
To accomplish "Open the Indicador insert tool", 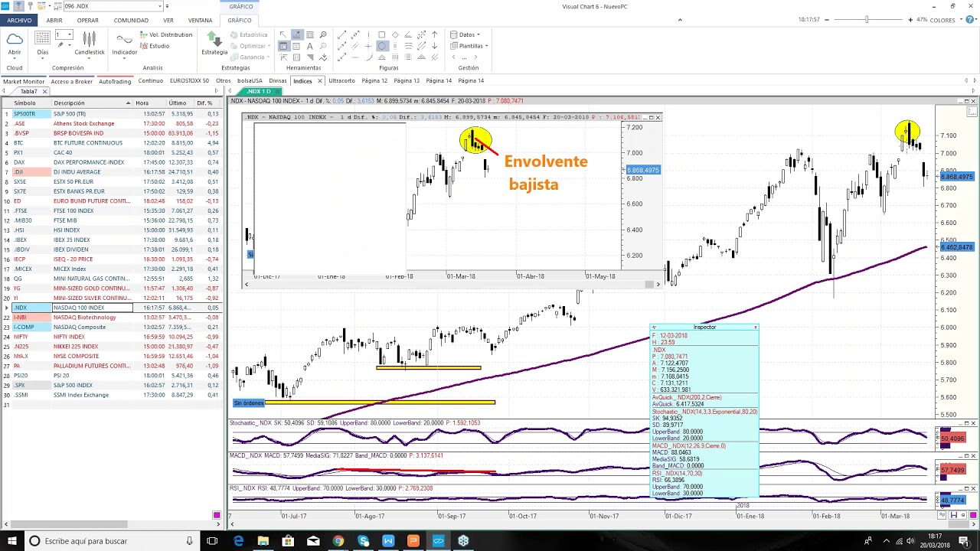I will coord(125,46).
